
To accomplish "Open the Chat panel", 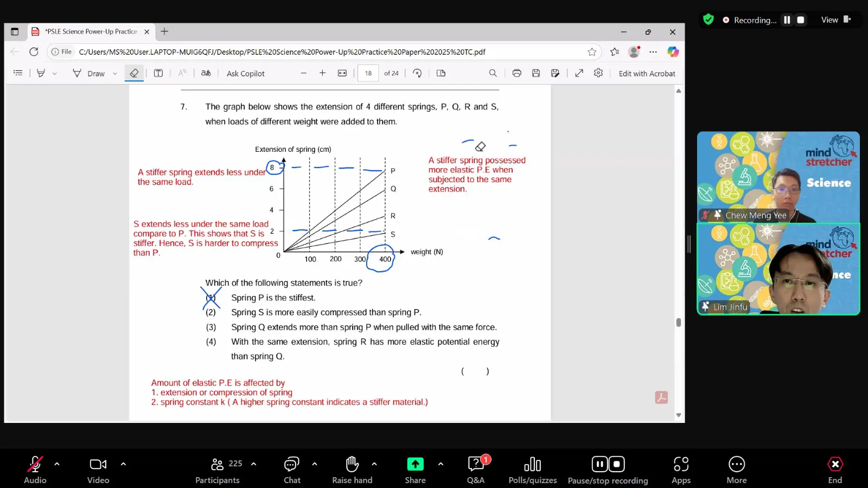I will (292, 470).
